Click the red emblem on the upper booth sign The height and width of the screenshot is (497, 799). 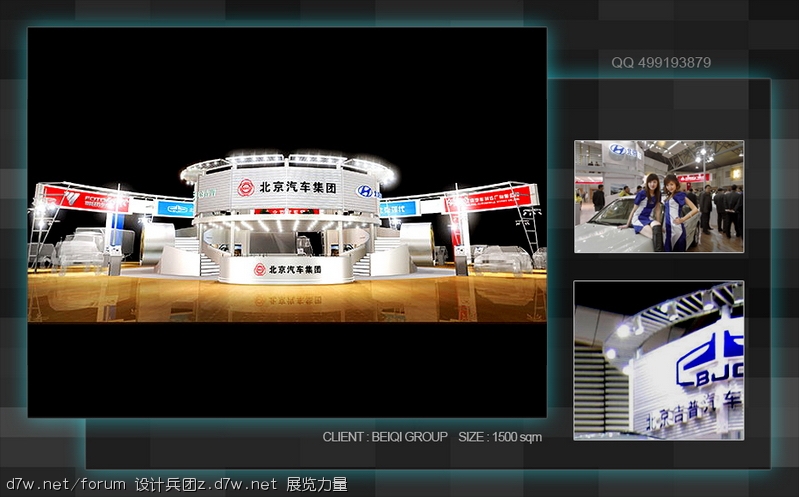click(245, 187)
